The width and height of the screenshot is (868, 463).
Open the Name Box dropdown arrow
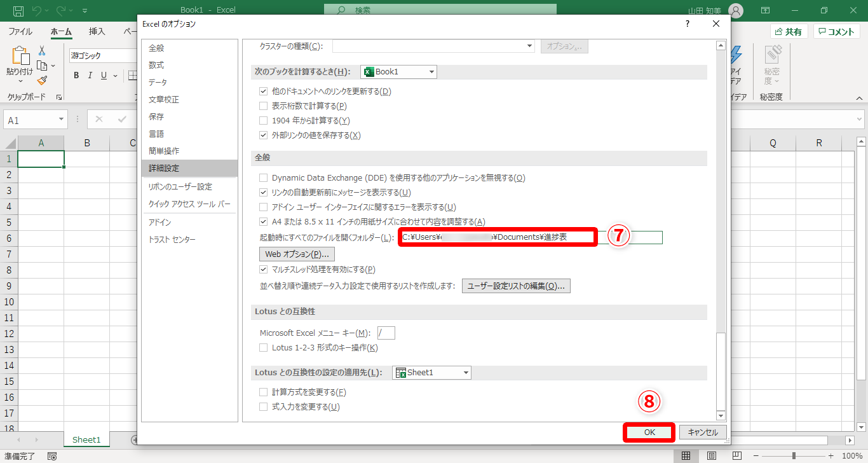62,120
